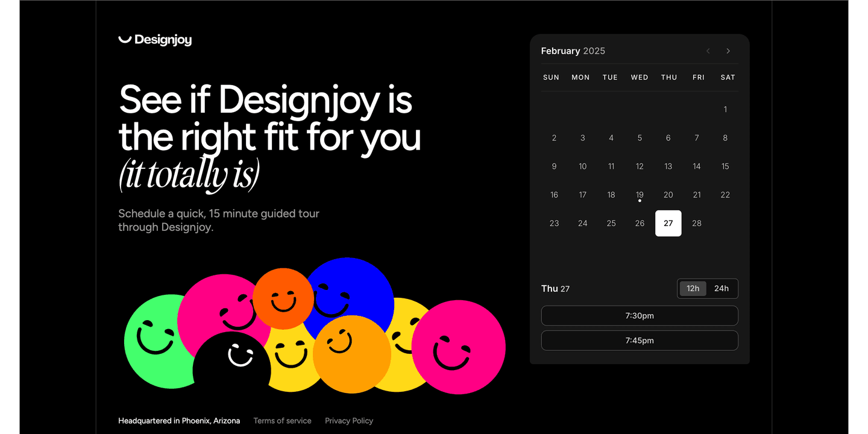Select February 8 on calendar

click(725, 138)
